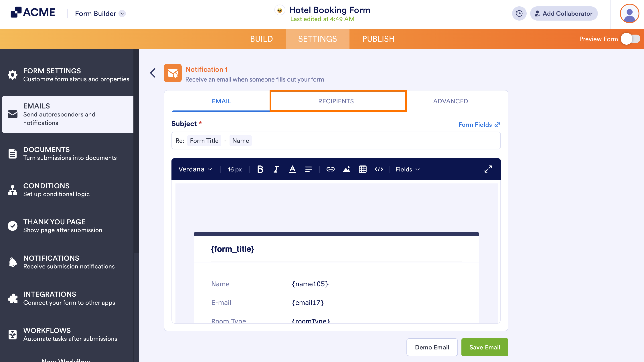Click the sidebar scrollbar

click(x=136, y=151)
